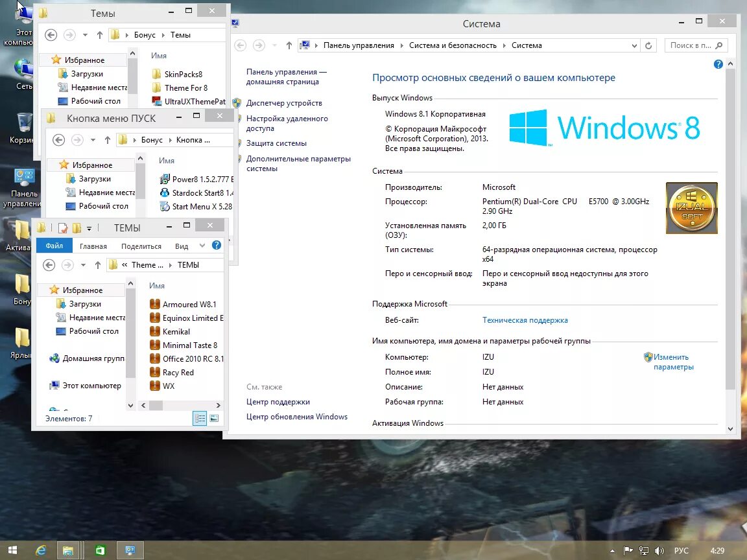Select Power8 1.5.2.777 installer file

coord(196,179)
